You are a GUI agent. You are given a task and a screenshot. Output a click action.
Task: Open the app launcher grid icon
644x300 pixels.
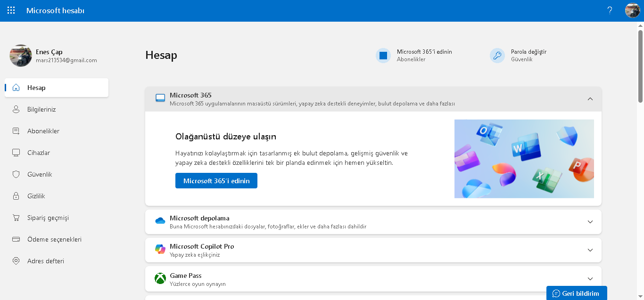pos(11,10)
